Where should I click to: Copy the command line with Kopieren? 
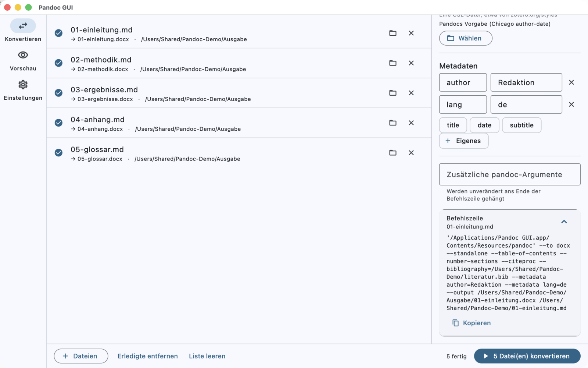[x=472, y=323]
